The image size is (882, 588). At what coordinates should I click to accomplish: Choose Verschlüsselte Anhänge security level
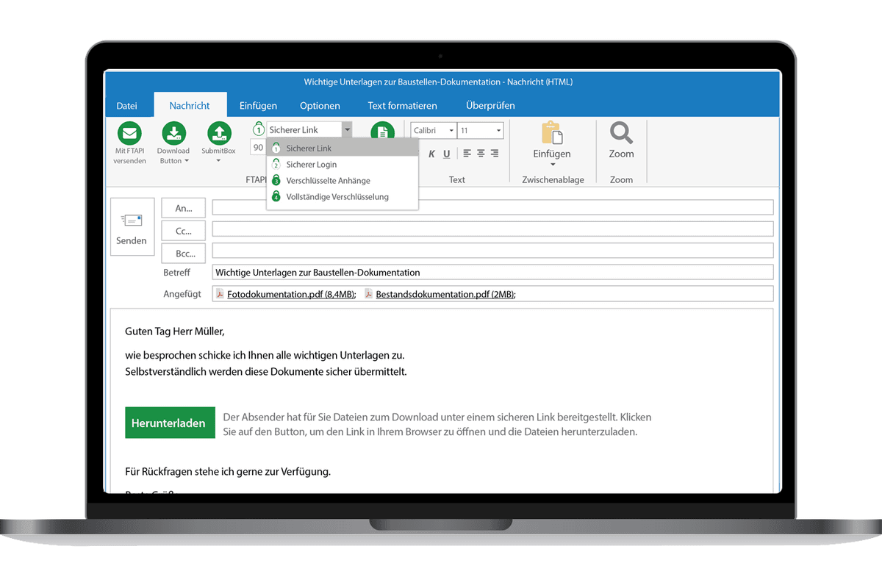(343, 181)
